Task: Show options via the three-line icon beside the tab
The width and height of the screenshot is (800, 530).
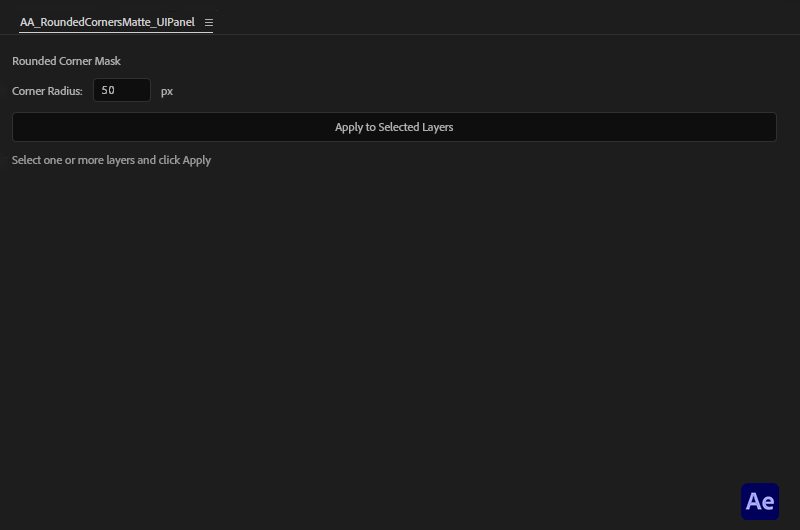Action: pyautogui.click(x=209, y=22)
